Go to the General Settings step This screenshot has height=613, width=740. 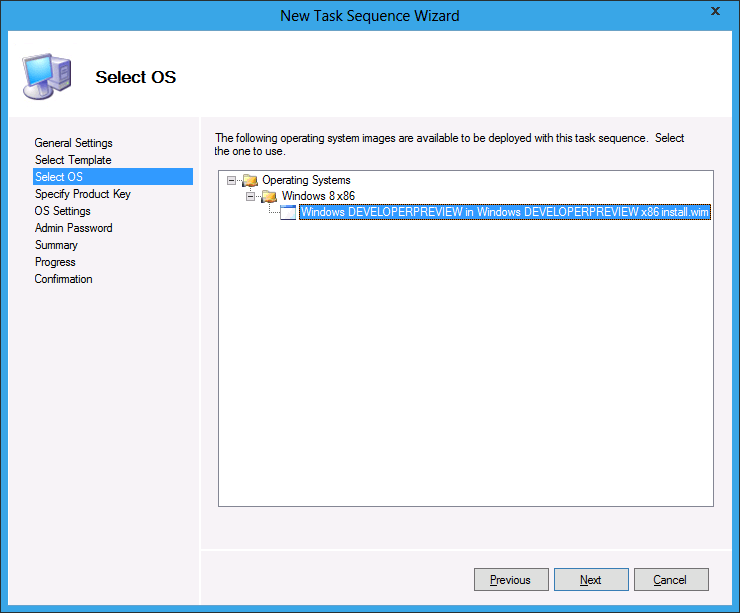tap(73, 143)
